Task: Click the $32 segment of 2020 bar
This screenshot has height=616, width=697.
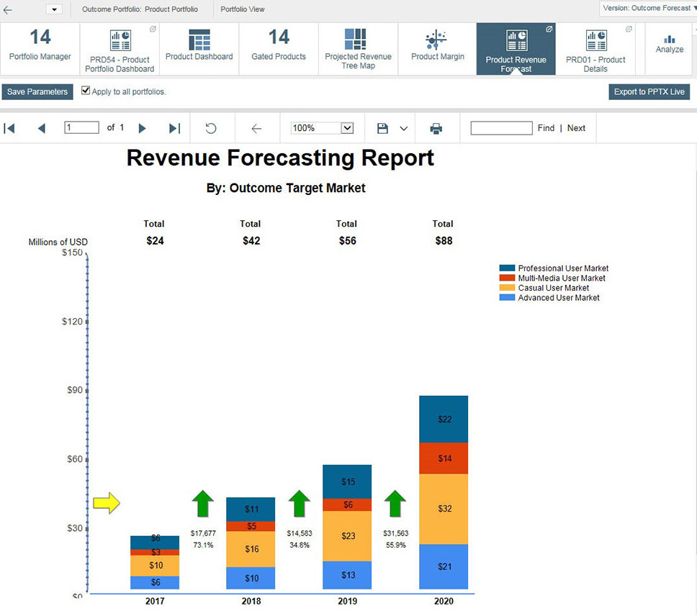Action: click(444, 509)
